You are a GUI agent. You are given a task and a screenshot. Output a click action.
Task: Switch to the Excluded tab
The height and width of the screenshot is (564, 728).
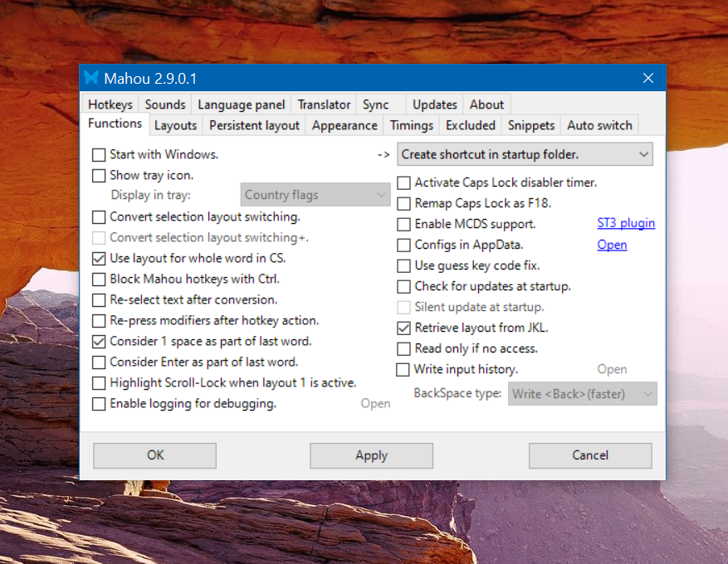coord(471,125)
